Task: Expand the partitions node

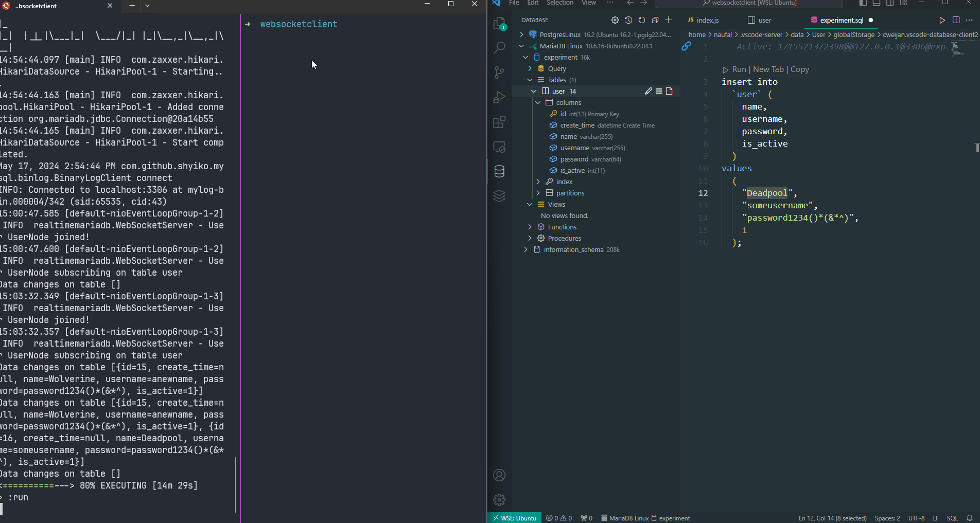Action: tap(538, 193)
